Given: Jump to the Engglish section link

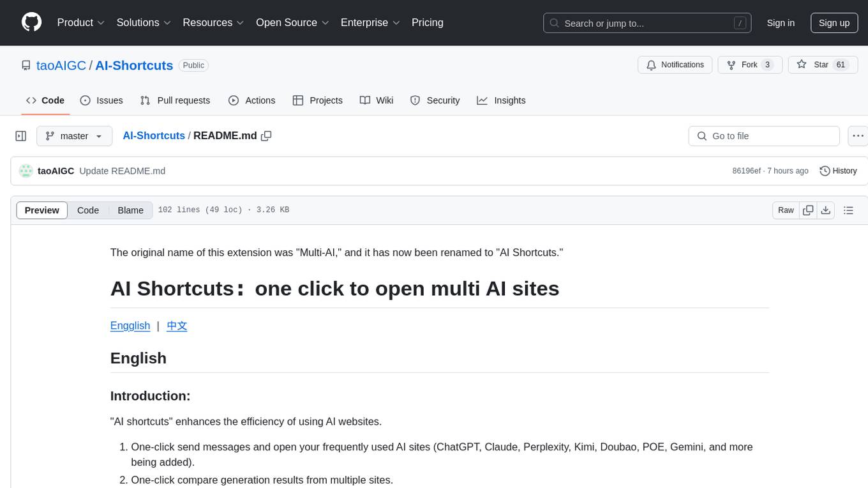Looking at the screenshot, I should (130, 326).
